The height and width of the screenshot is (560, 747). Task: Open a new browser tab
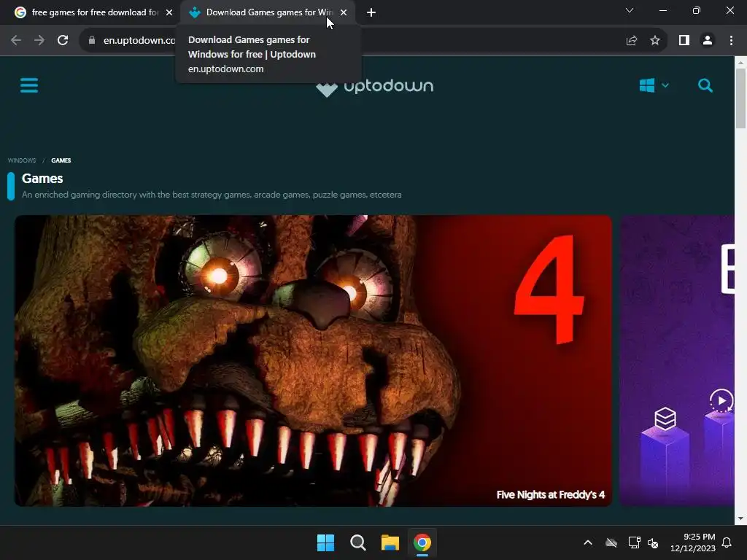[x=371, y=12]
